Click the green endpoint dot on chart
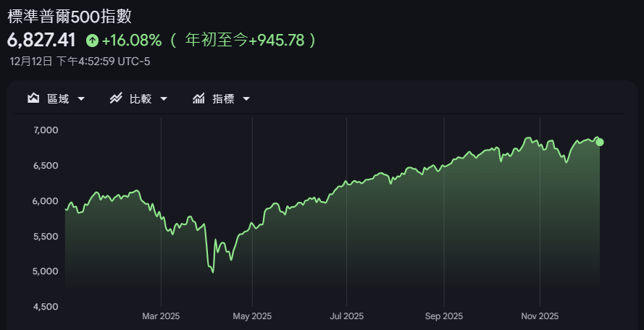The width and height of the screenshot is (644, 330). pyautogui.click(x=600, y=142)
